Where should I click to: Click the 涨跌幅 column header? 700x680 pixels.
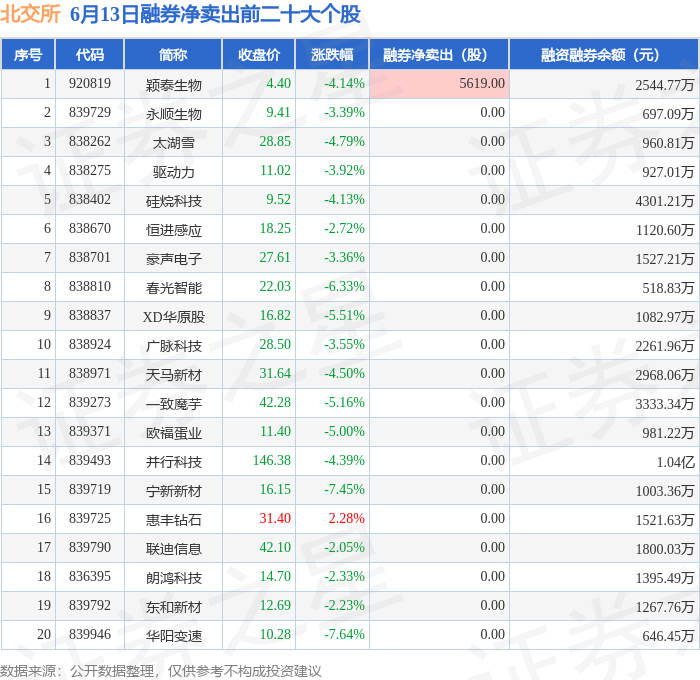332,54
